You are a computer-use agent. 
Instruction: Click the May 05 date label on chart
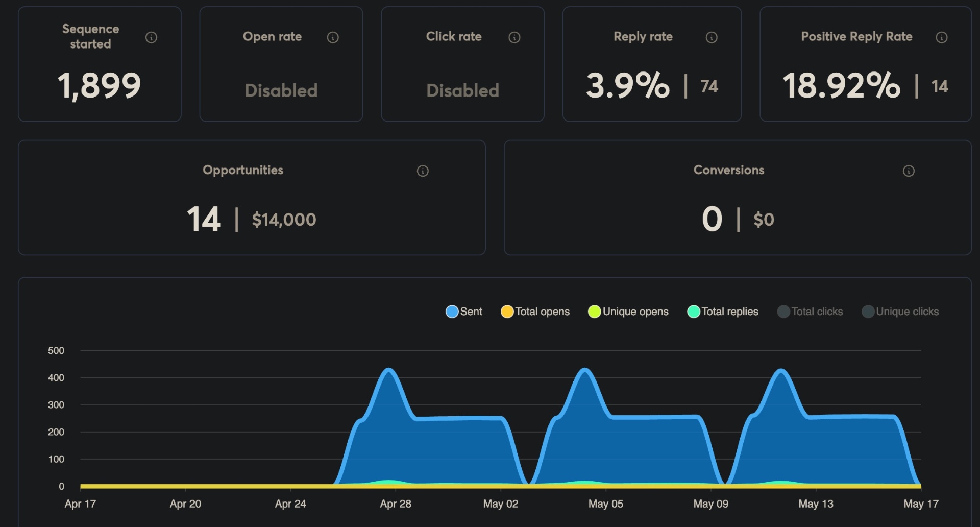pos(606,504)
